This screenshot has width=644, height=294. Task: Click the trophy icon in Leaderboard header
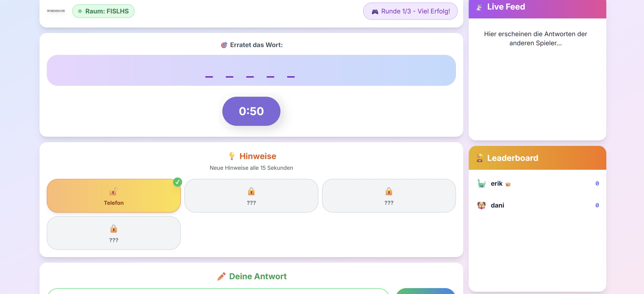(x=480, y=158)
